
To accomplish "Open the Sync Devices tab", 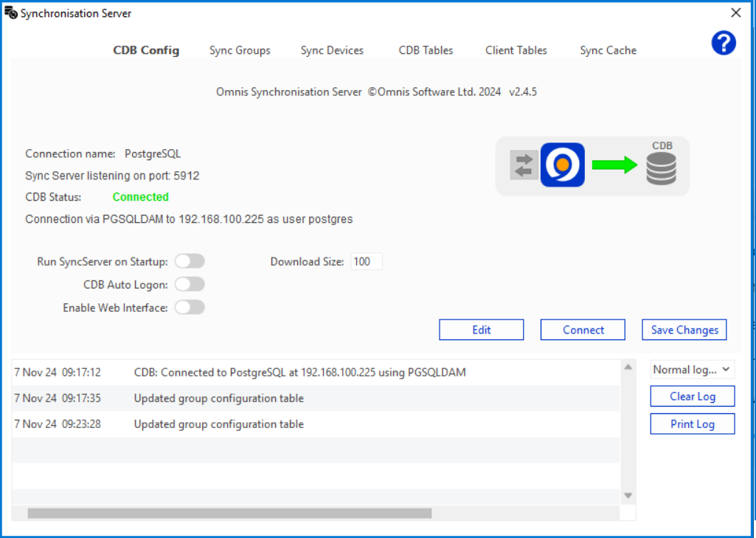I will [332, 50].
